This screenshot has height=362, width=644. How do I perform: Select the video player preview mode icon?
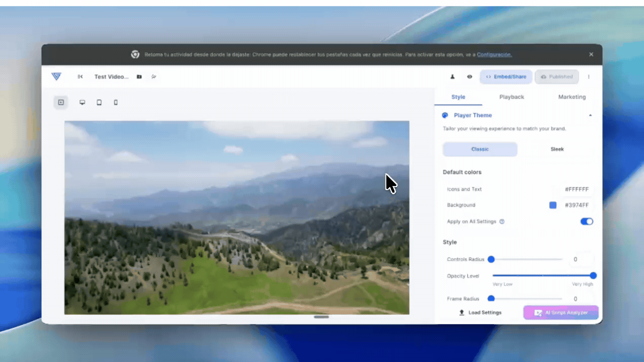tap(61, 103)
